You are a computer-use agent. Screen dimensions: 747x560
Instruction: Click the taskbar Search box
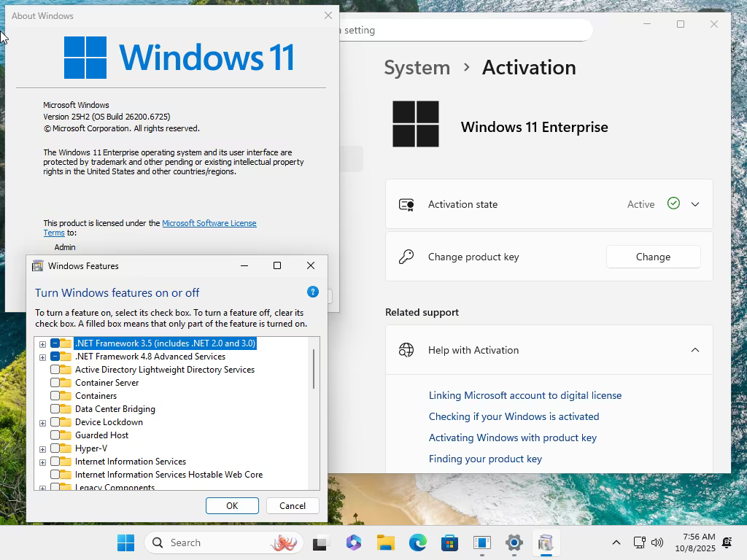pos(223,542)
